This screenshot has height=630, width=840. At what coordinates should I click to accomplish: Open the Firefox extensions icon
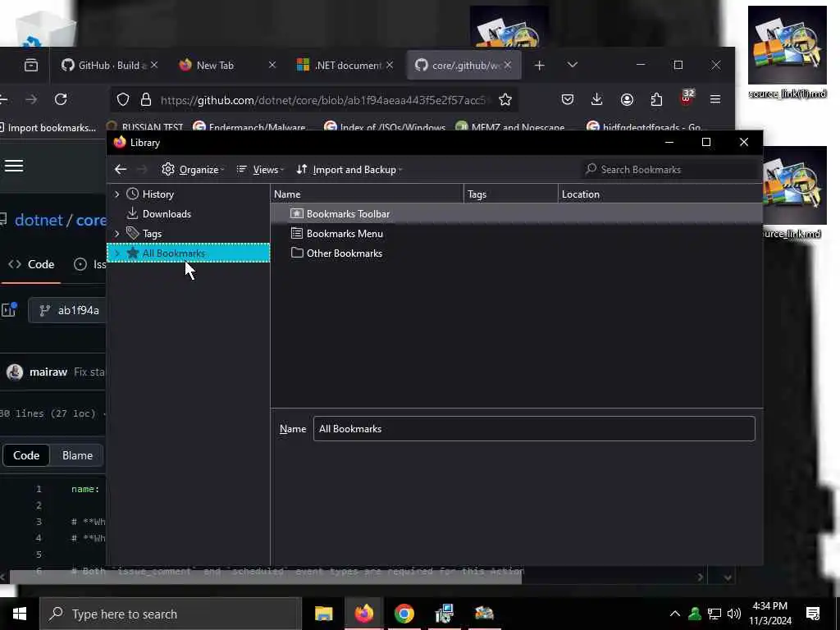(656, 99)
